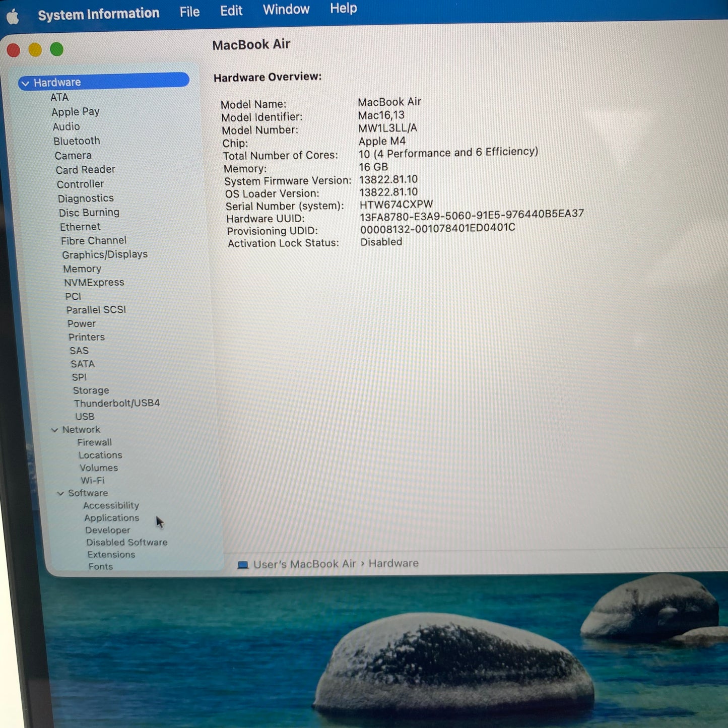
Task: Select Controller in the sidebar
Action: pos(81,184)
